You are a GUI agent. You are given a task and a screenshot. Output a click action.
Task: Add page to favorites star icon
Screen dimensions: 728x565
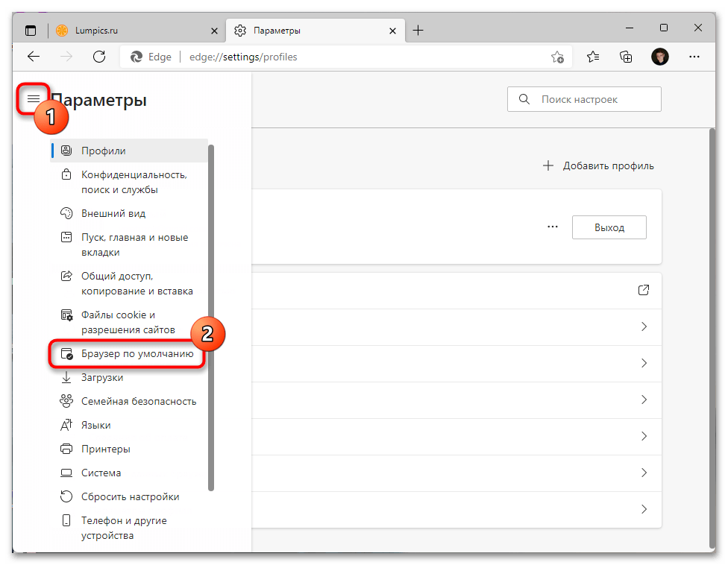point(557,57)
